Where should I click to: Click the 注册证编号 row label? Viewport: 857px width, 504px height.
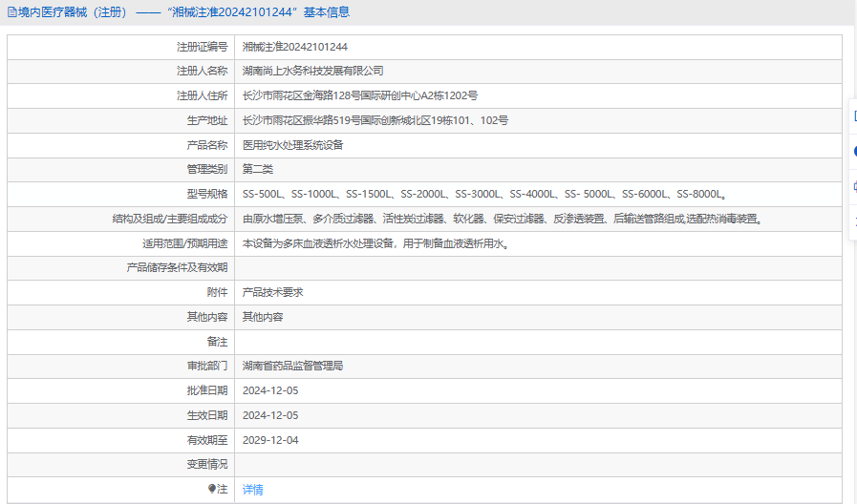203,47
